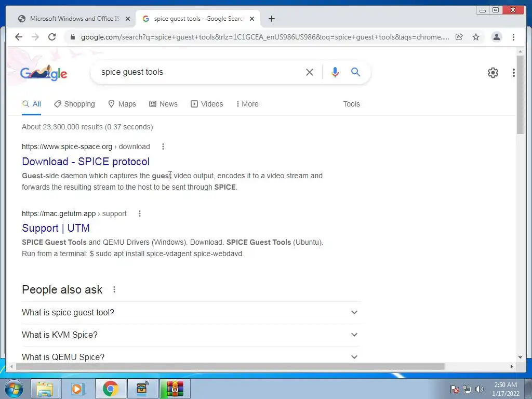Click the horizontal scrollbar thumb
This screenshot has width=532, height=399.
(x=230, y=366)
